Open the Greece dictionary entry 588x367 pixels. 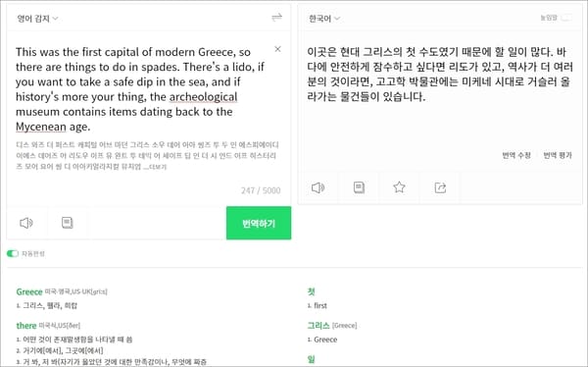tap(29, 291)
